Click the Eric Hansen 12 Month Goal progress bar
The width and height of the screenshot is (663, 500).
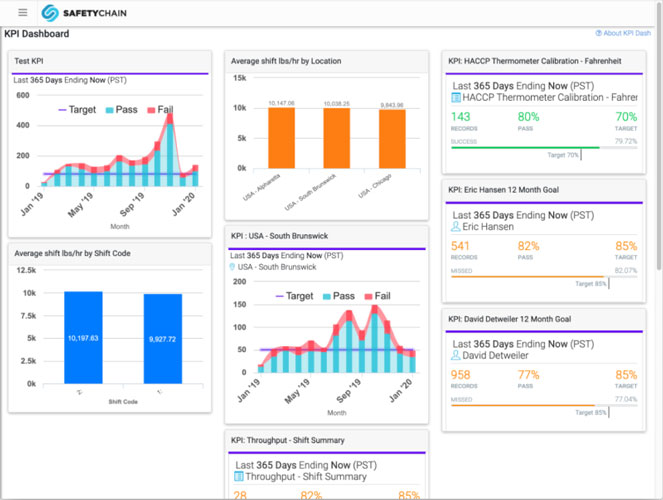528,277
